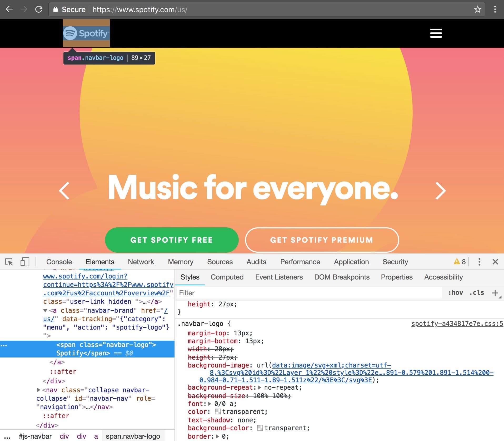Open the Network panel

click(141, 262)
